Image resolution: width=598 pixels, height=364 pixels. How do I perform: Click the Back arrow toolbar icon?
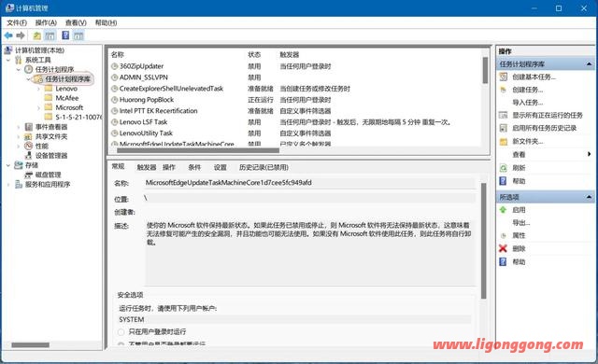coord(8,35)
